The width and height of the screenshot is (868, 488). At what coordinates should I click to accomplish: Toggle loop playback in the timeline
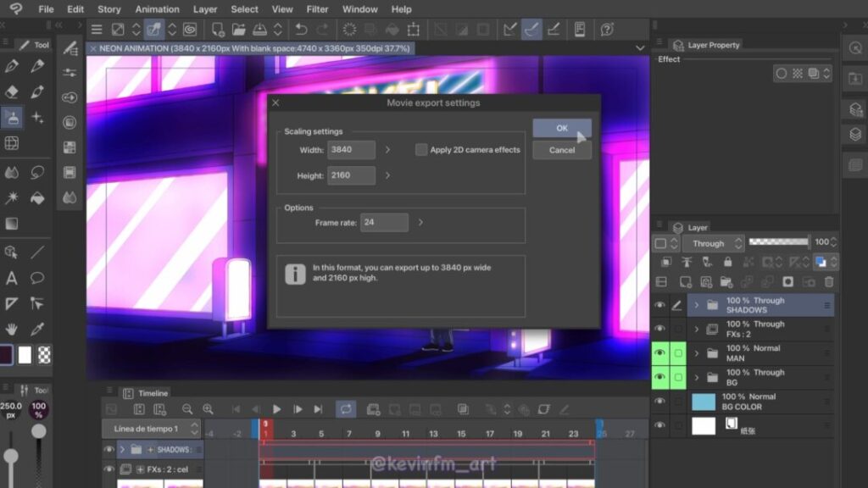click(345, 409)
